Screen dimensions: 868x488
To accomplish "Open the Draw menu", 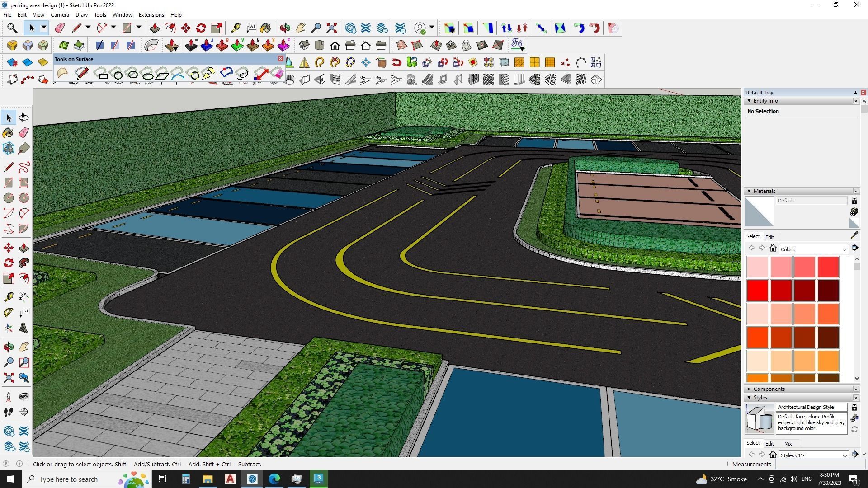I will (x=81, y=15).
